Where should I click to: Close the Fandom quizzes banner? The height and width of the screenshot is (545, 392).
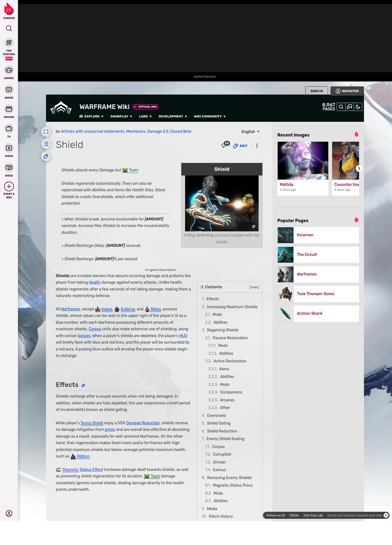click(386, 515)
